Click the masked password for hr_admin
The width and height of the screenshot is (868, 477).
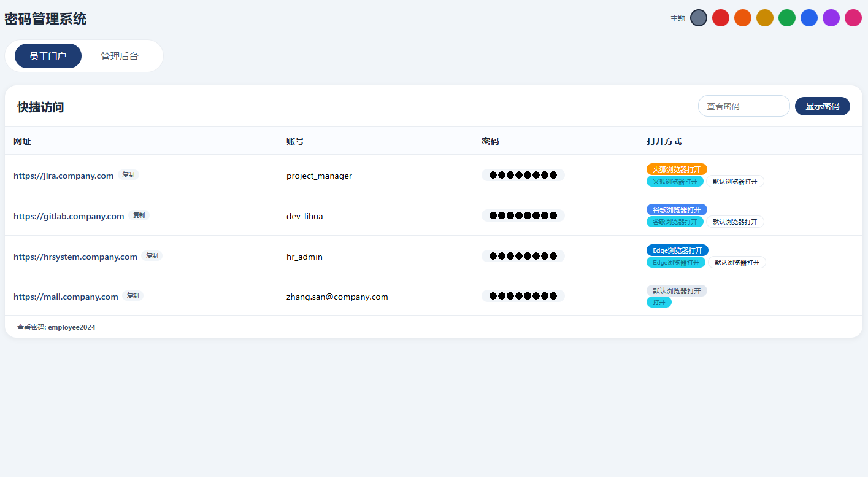coord(523,256)
